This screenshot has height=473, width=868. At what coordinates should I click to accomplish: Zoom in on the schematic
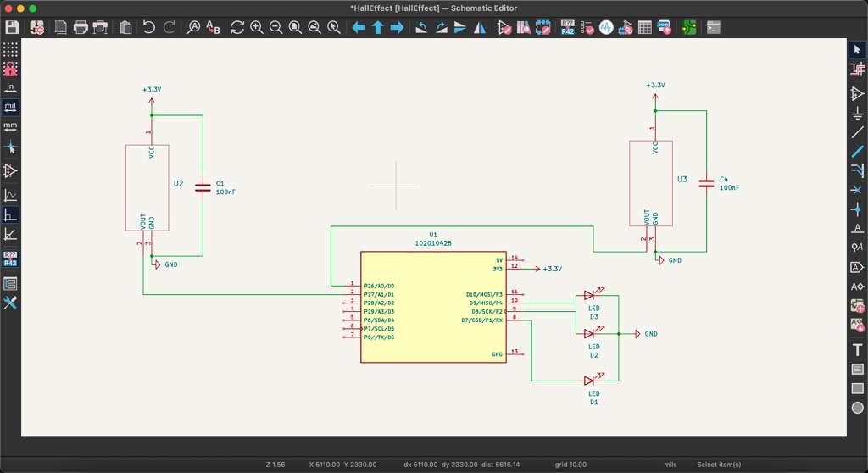257,28
